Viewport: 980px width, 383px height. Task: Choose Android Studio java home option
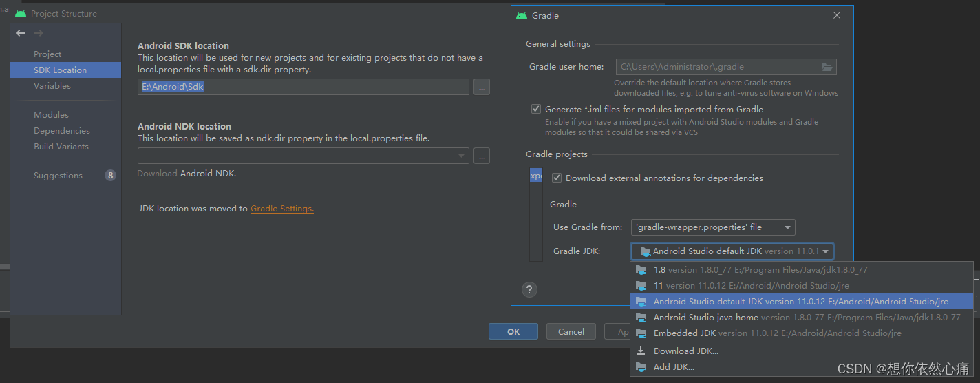(x=802, y=318)
